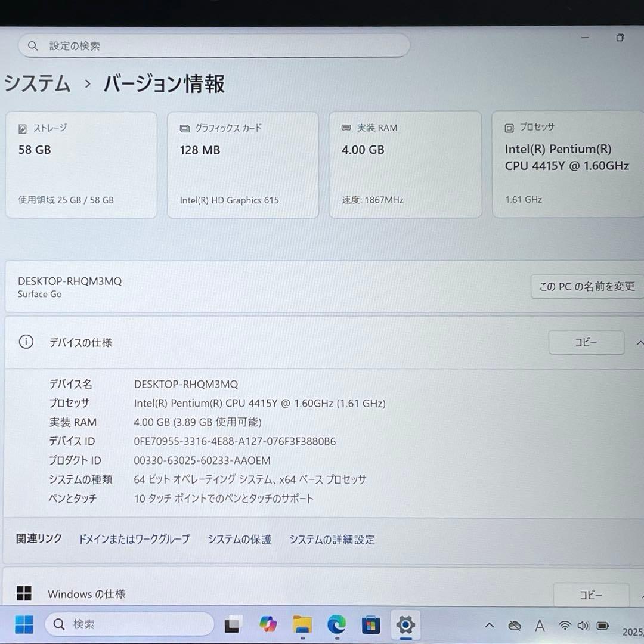Open the ストレージ 58 GB card
This screenshot has width=644, height=644.
point(81,165)
